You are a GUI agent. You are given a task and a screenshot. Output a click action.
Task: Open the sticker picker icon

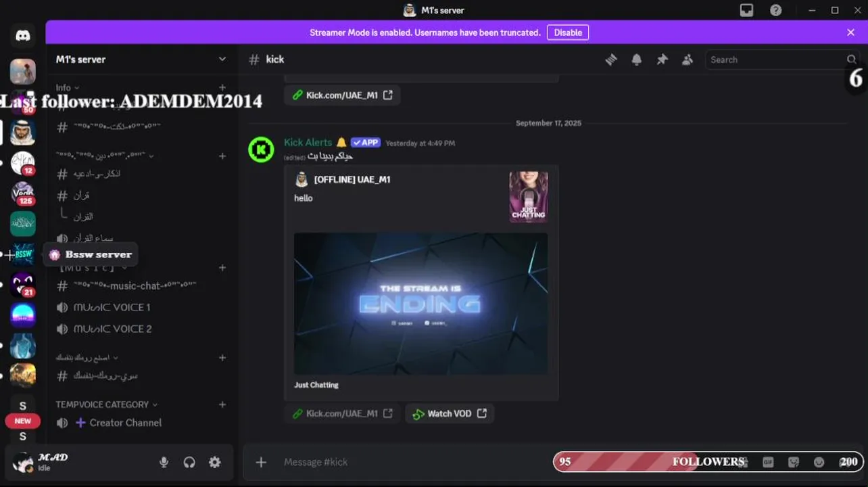794,462
